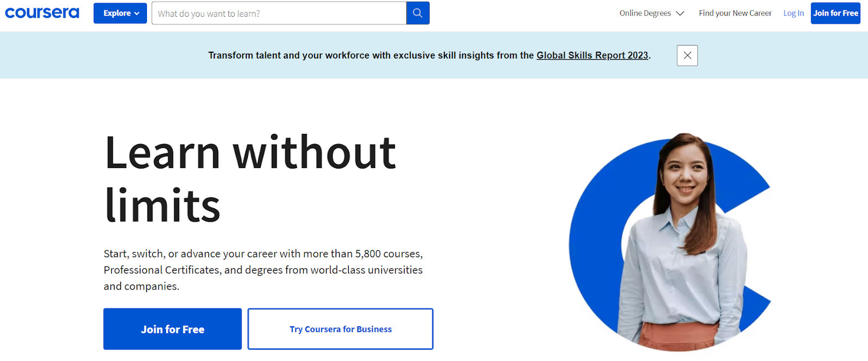
Task: Click the Log In link
Action: 794,13
